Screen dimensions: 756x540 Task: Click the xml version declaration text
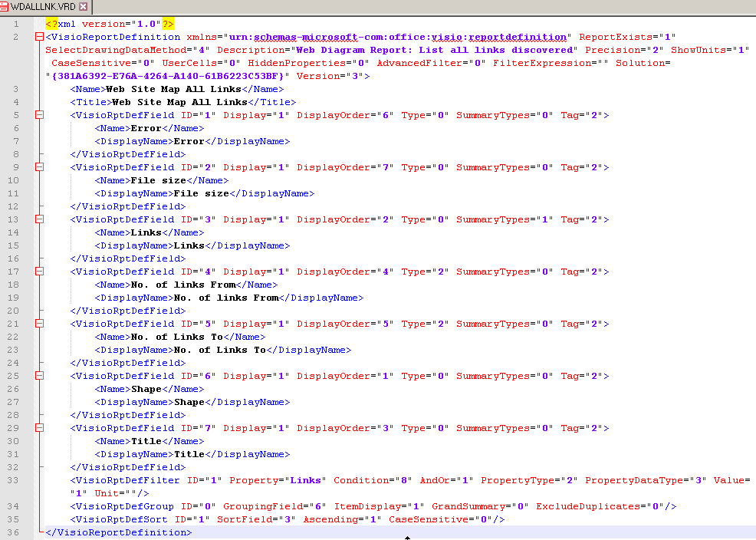pos(110,24)
